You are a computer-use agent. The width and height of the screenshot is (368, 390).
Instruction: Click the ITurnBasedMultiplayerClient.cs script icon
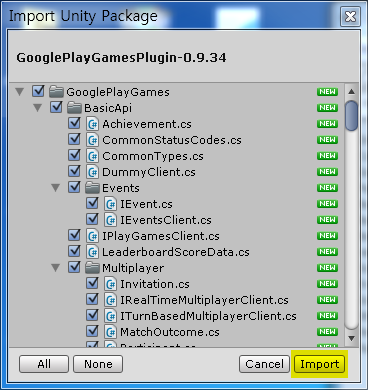pyautogui.click(x=110, y=316)
